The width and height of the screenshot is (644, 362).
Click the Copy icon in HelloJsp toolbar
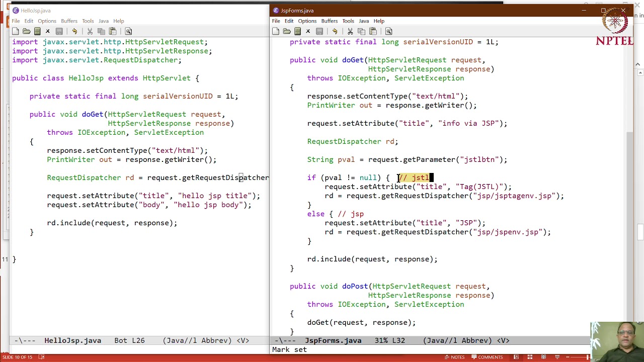pyautogui.click(x=101, y=32)
